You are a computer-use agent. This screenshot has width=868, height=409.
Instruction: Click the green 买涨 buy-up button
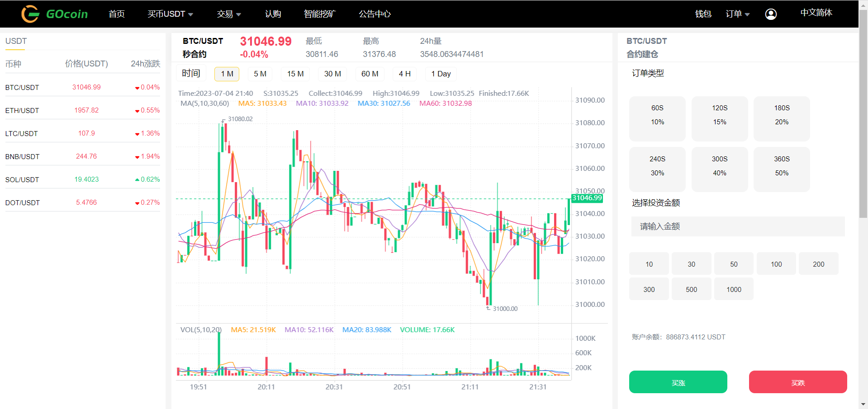tap(678, 382)
